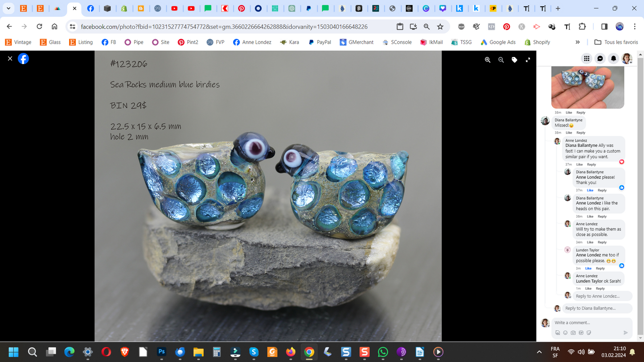Open the Shopify bookmark
Screen dimensions: 644x362
click(537, 42)
